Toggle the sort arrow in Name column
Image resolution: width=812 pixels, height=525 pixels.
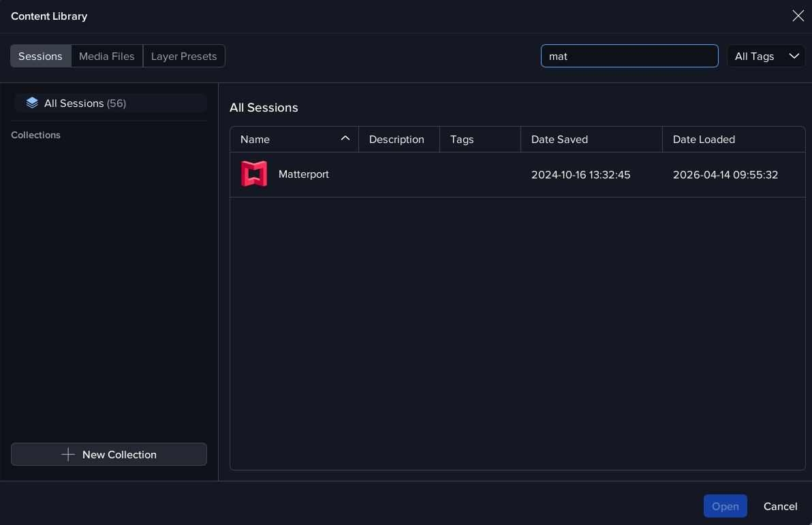click(x=345, y=138)
